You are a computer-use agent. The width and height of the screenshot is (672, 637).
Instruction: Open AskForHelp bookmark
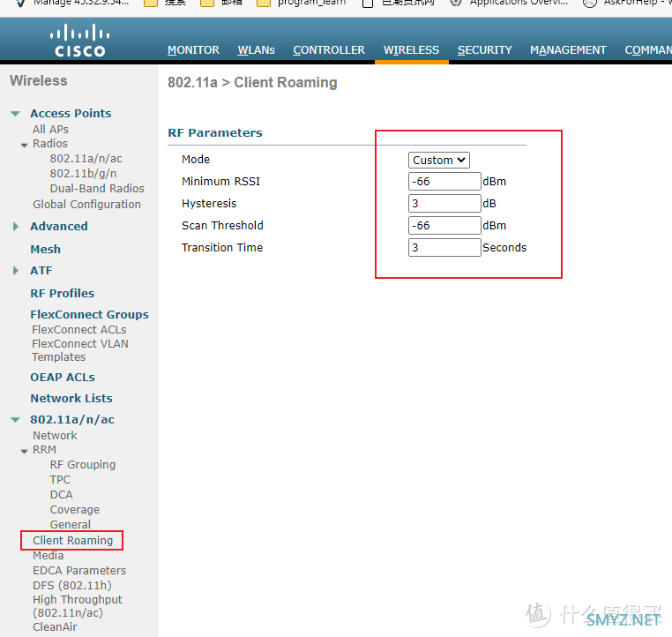coord(627,3)
